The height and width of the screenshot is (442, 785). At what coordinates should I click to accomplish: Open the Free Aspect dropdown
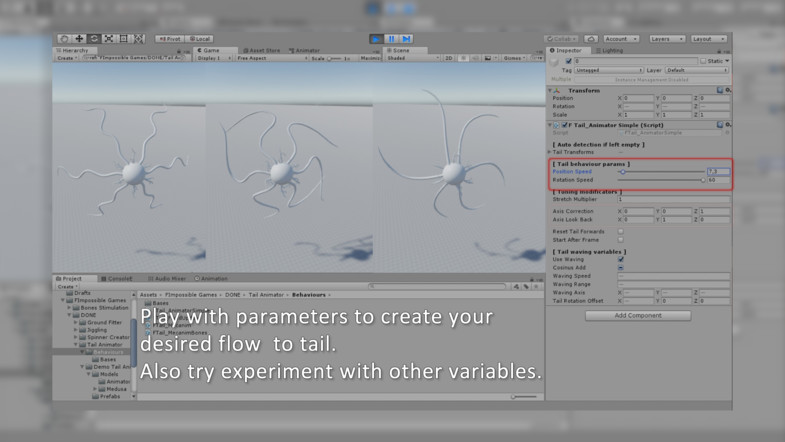pyautogui.click(x=272, y=58)
